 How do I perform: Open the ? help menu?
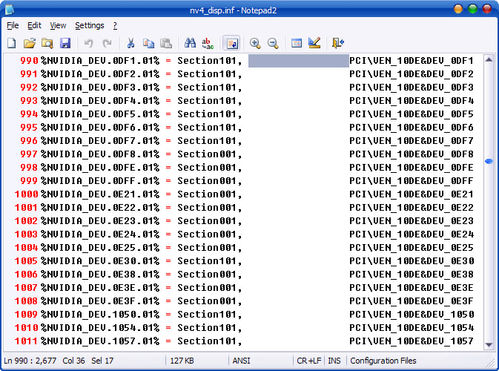click(115, 26)
